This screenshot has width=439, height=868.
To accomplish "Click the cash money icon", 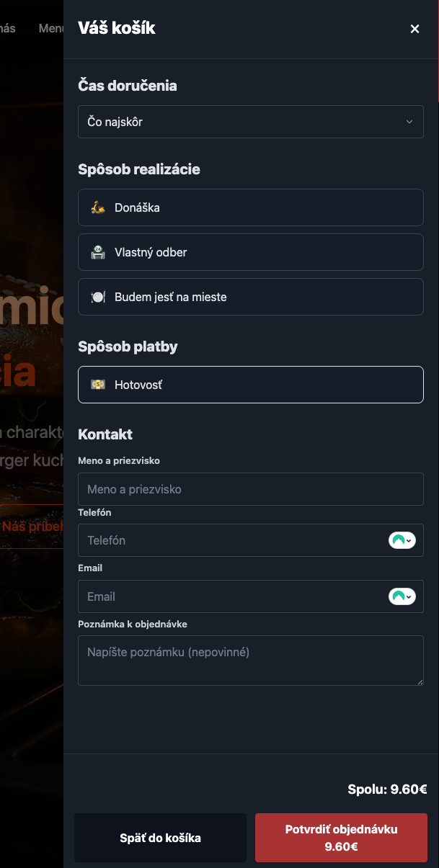I will tap(98, 385).
